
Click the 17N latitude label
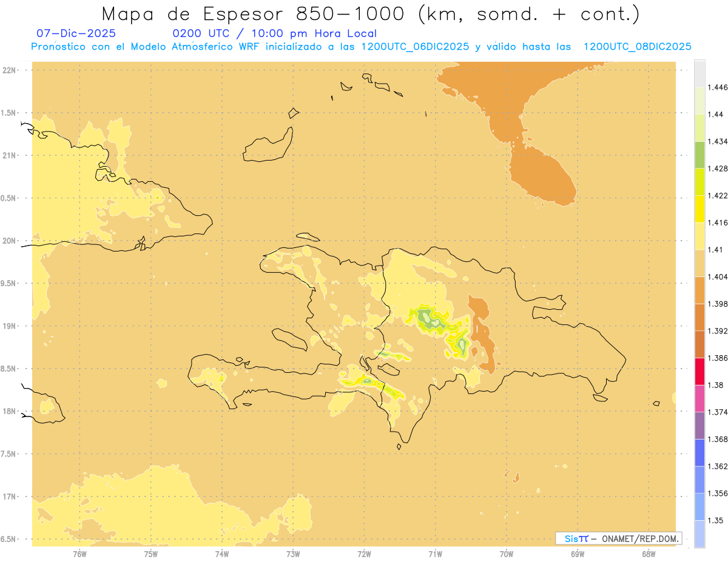9,497
